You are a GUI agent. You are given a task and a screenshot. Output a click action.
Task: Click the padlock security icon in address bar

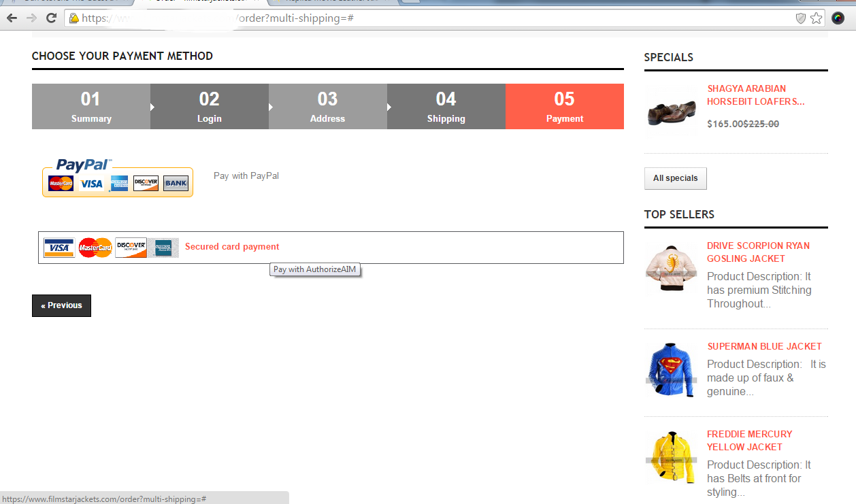click(73, 18)
